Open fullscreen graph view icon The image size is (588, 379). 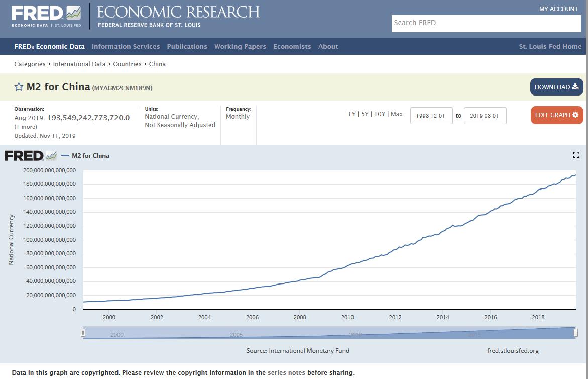coord(576,155)
